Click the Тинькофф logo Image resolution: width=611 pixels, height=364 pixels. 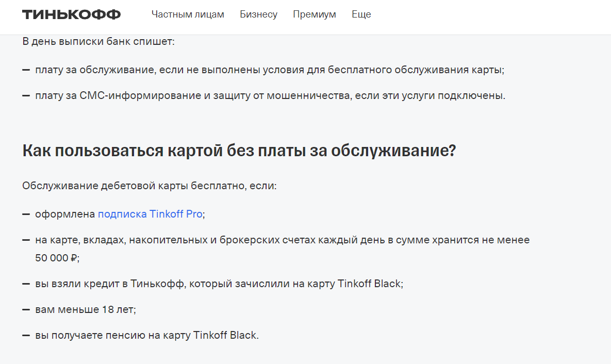tap(71, 14)
